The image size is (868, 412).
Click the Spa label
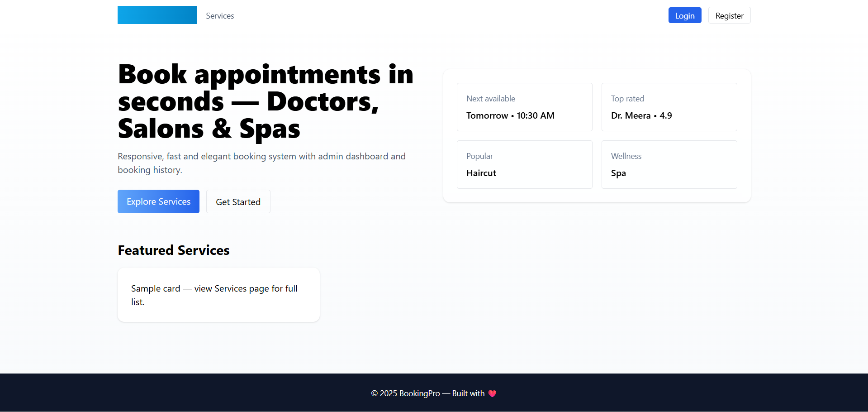(x=618, y=173)
